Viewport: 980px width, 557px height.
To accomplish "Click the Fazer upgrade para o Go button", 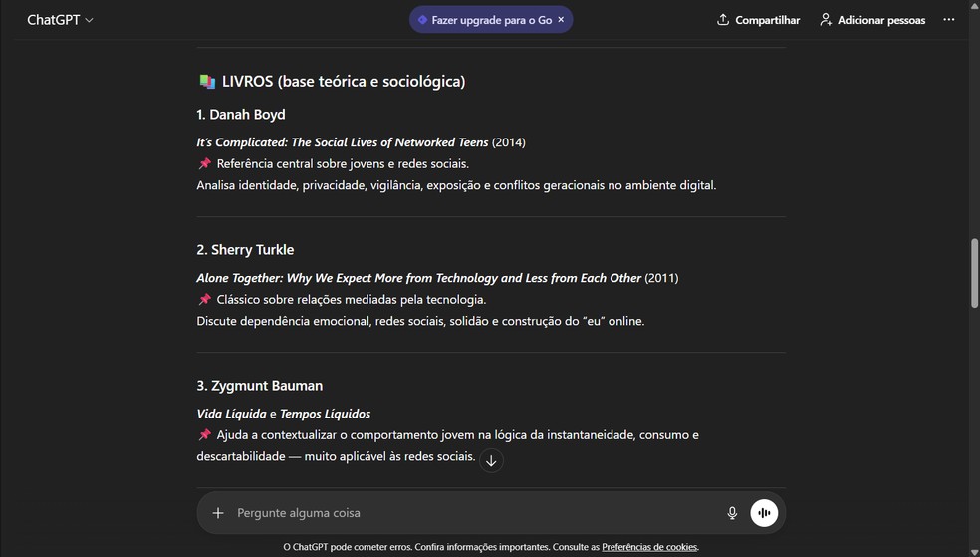I will pyautogui.click(x=484, y=20).
